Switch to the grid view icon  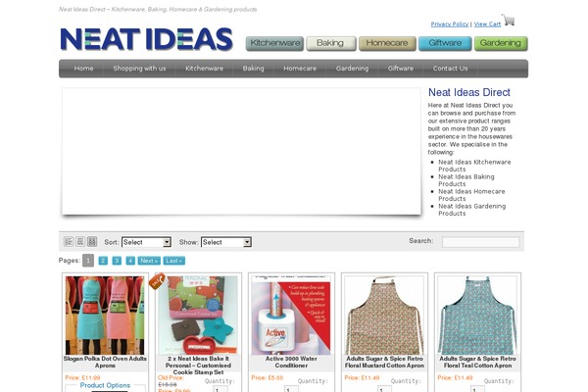point(92,242)
